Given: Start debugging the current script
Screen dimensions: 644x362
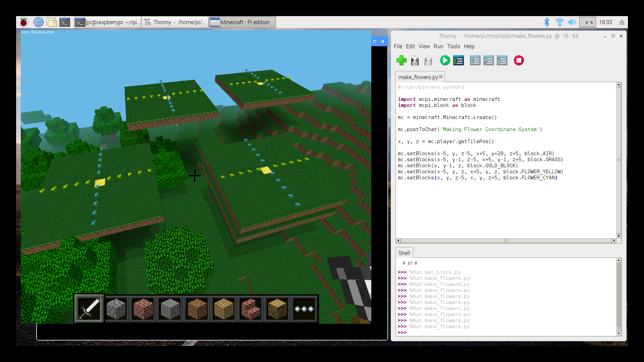Looking at the screenshot, I should click(x=459, y=61).
